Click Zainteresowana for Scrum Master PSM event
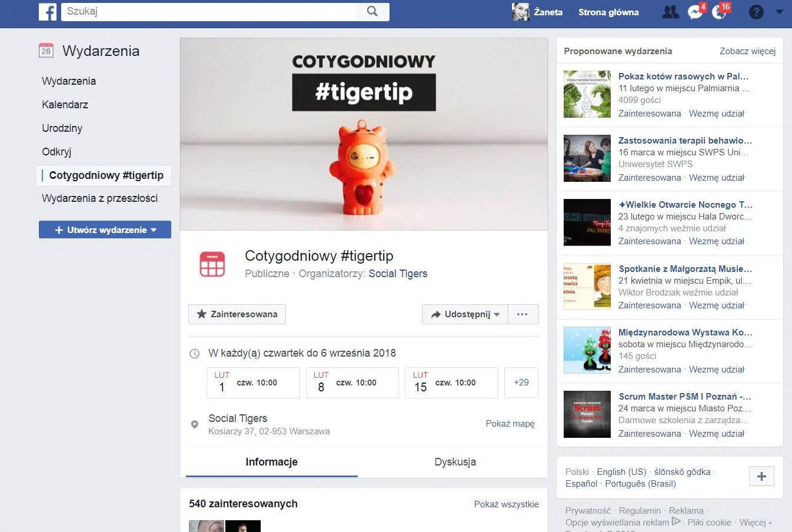The width and height of the screenshot is (792, 532). click(x=650, y=434)
